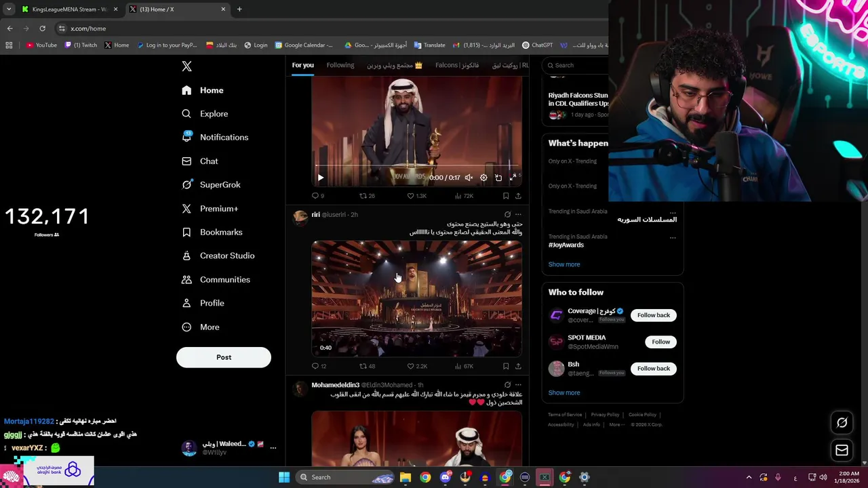Open Chat in the sidebar
The height and width of the screenshot is (488, 868).
tap(200, 161)
